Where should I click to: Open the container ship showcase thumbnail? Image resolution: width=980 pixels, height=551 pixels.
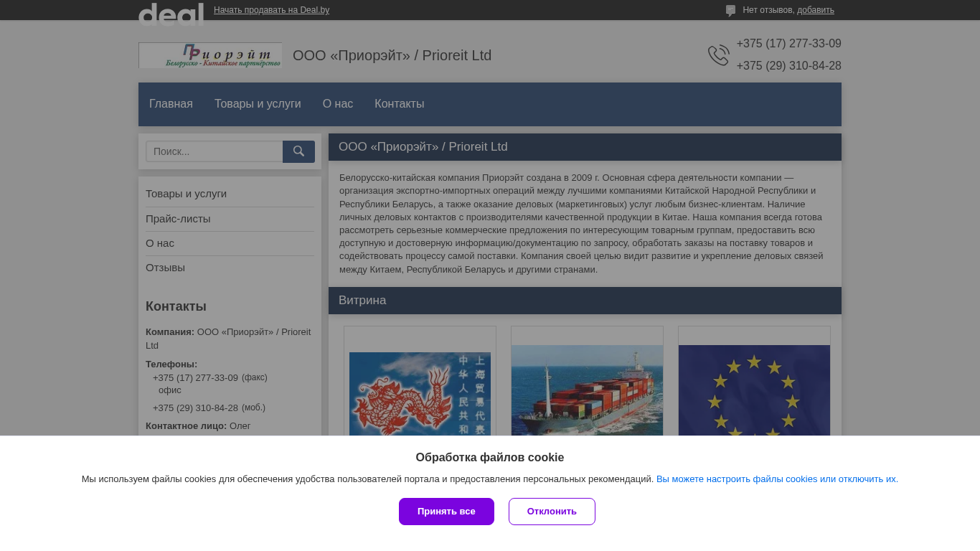(587, 390)
